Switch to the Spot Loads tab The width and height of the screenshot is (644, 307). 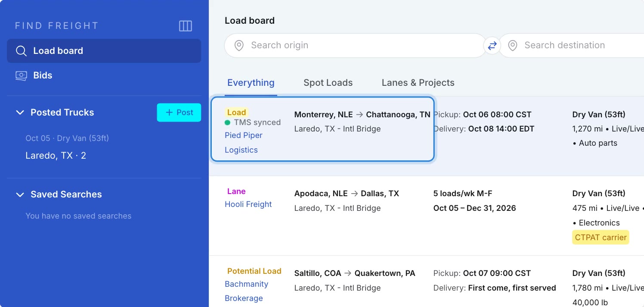tap(328, 83)
